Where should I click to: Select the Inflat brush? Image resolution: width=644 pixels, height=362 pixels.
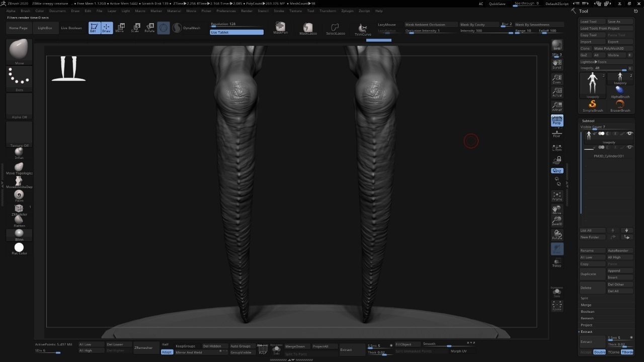[19, 153]
